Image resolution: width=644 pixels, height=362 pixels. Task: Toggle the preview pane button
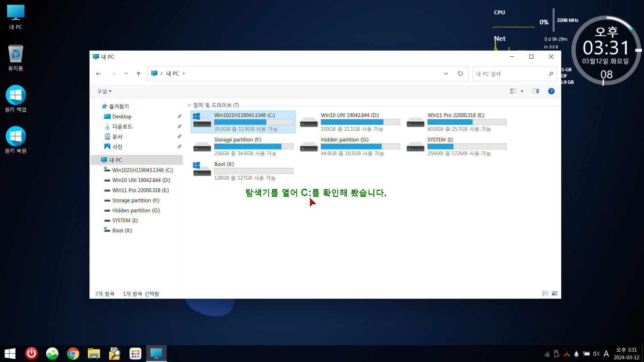tap(536, 91)
